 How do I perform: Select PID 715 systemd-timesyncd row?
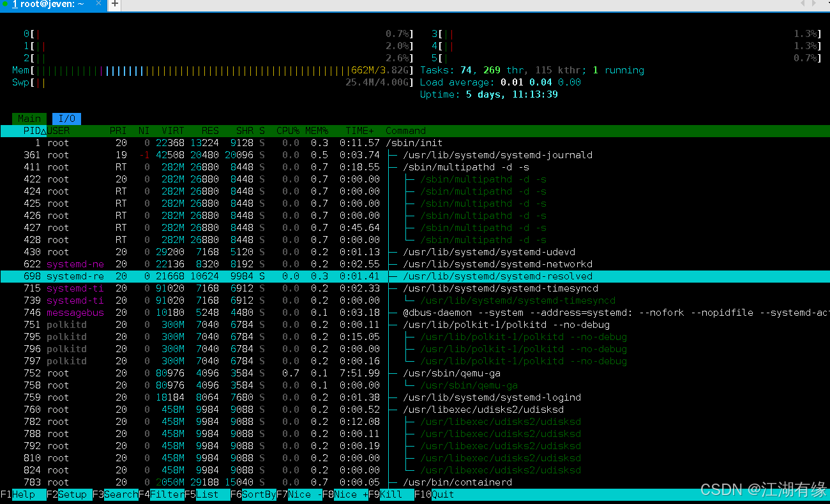pyautogui.click(x=415, y=288)
